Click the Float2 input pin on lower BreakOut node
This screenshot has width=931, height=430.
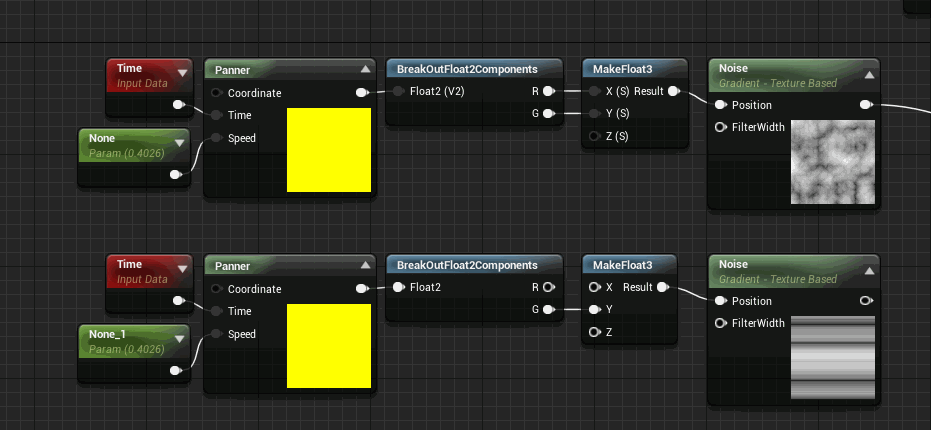(x=399, y=287)
